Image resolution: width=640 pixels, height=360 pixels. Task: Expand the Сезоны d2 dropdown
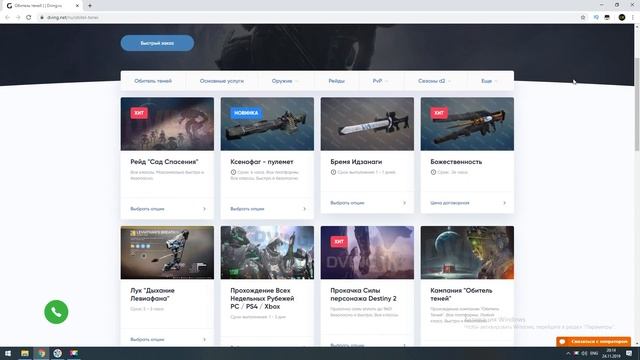point(434,81)
